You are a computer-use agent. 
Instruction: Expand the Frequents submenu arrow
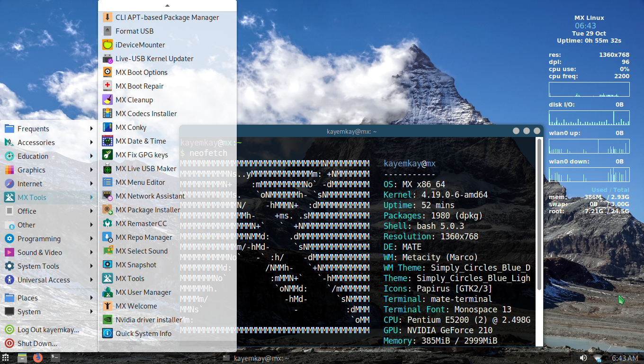click(91, 129)
